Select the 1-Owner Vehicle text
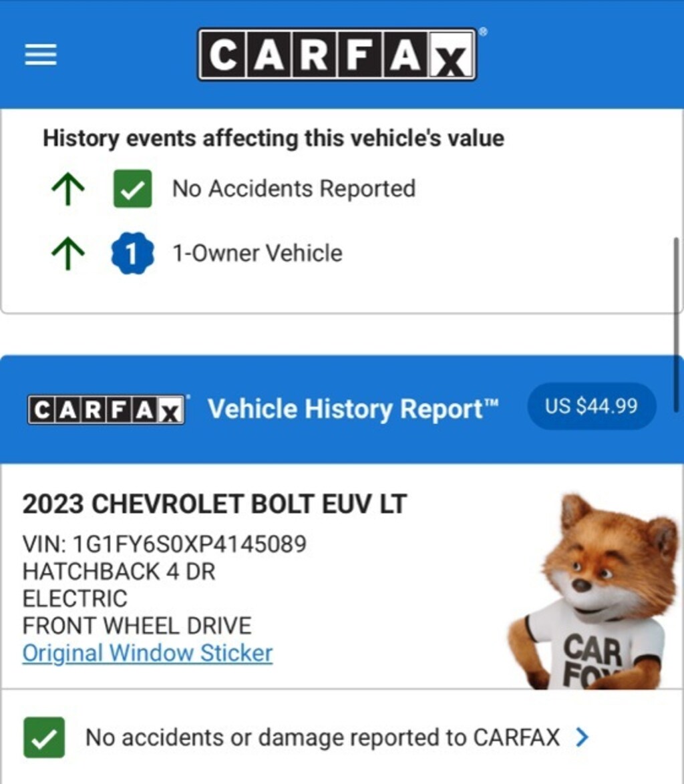The image size is (684, 784). 257,253
